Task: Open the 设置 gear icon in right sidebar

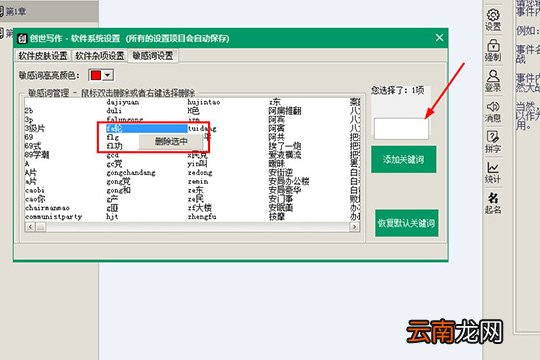Action: pos(493,20)
